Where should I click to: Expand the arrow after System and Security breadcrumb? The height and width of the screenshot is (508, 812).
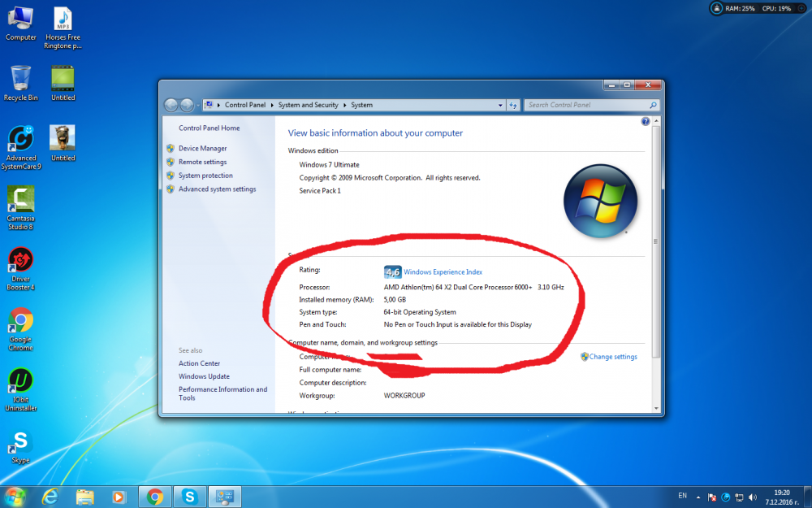(x=345, y=105)
